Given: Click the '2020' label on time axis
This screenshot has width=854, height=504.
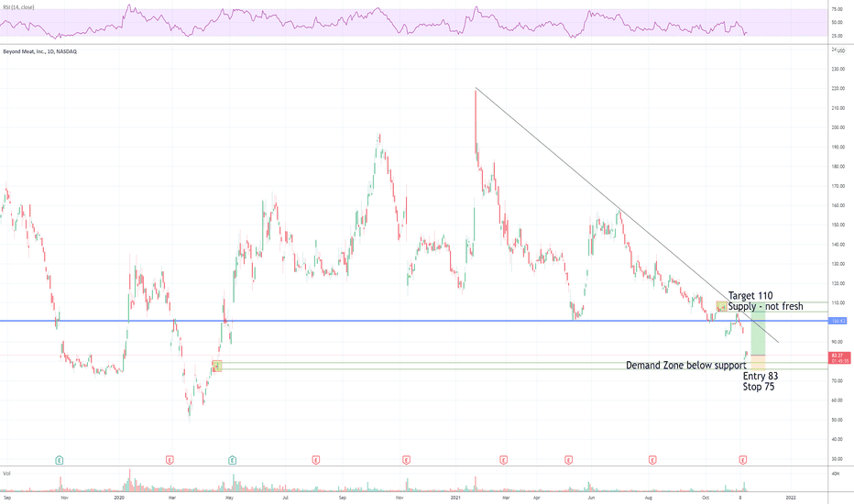Looking at the screenshot, I should (119, 498).
